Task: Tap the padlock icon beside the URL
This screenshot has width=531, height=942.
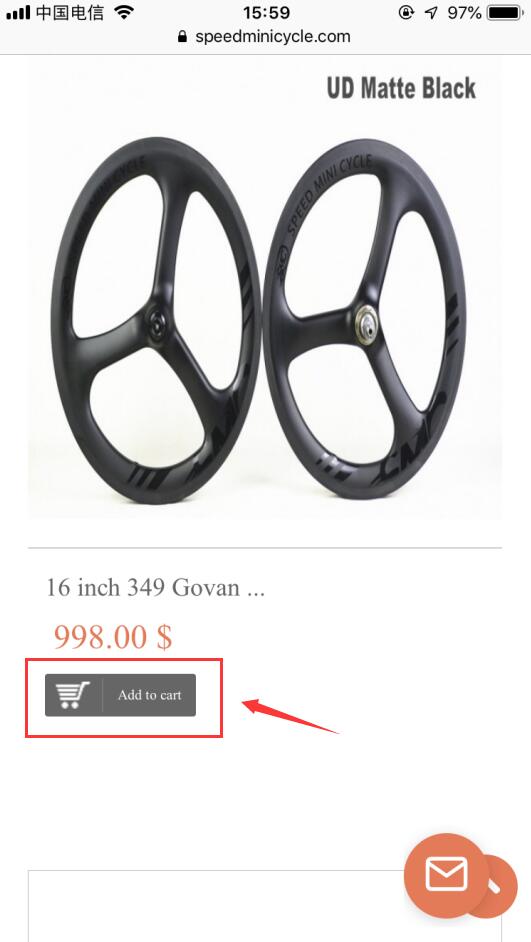Action: [x=183, y=37]
